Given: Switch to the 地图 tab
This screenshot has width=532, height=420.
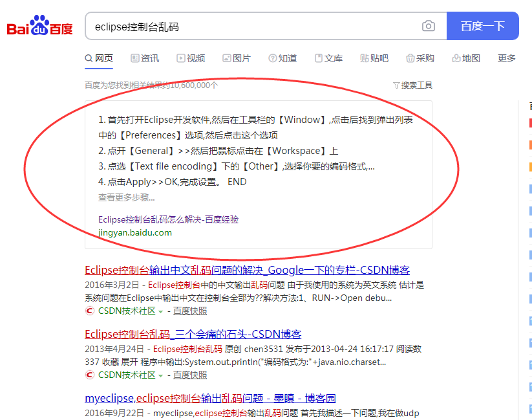Looking at the screenshot, I should coord(466,58).
